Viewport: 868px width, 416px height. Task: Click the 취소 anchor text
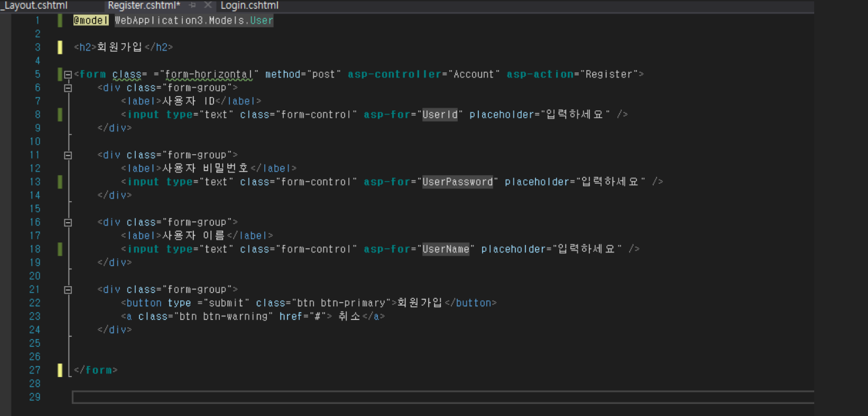pos(350,316)
